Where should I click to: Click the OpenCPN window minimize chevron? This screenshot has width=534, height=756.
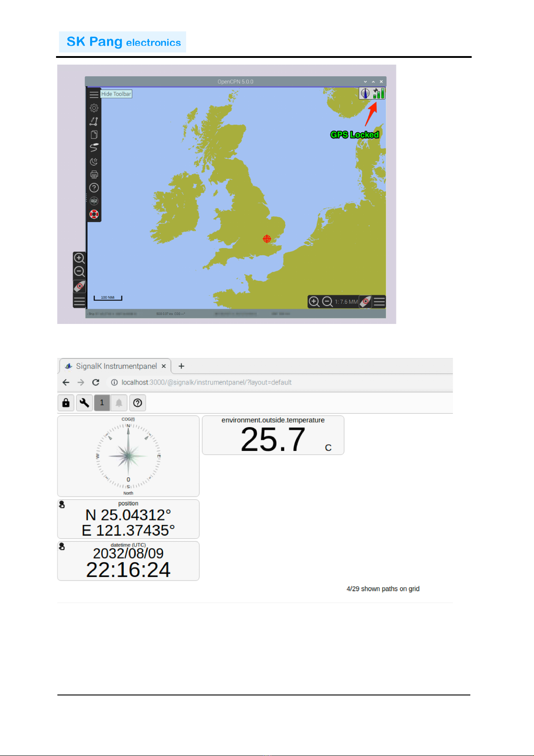click(365, 82)
